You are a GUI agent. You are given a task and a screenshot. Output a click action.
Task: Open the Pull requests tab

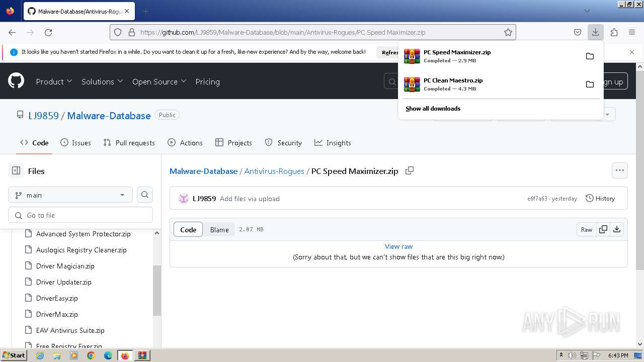pos(129,143)
